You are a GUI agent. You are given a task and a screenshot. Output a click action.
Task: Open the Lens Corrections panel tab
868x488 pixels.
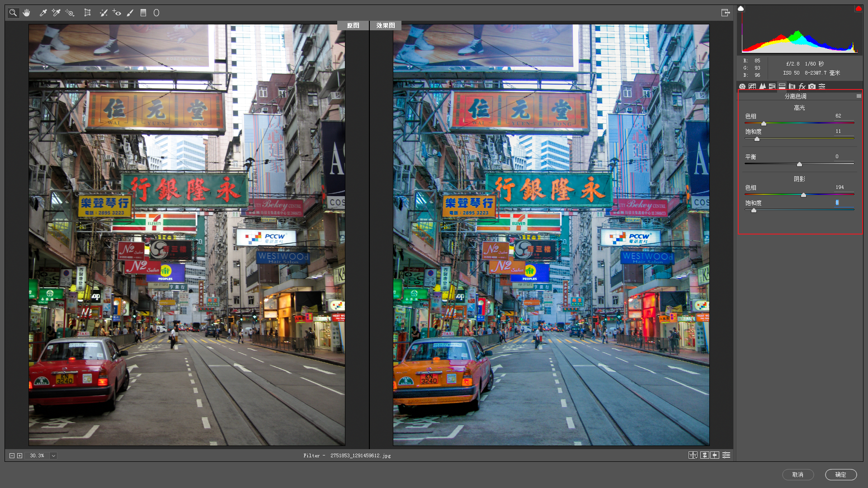tap(792, 86)
